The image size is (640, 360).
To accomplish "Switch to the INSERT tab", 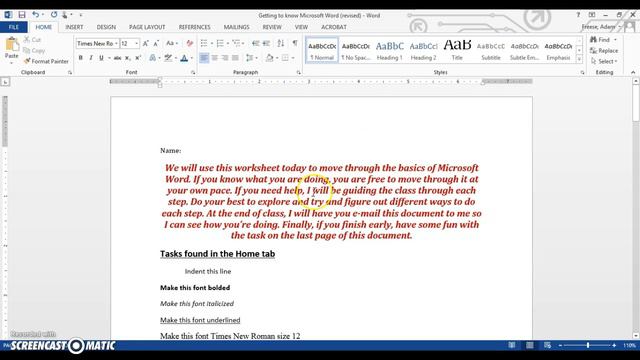I will (74, 27).
